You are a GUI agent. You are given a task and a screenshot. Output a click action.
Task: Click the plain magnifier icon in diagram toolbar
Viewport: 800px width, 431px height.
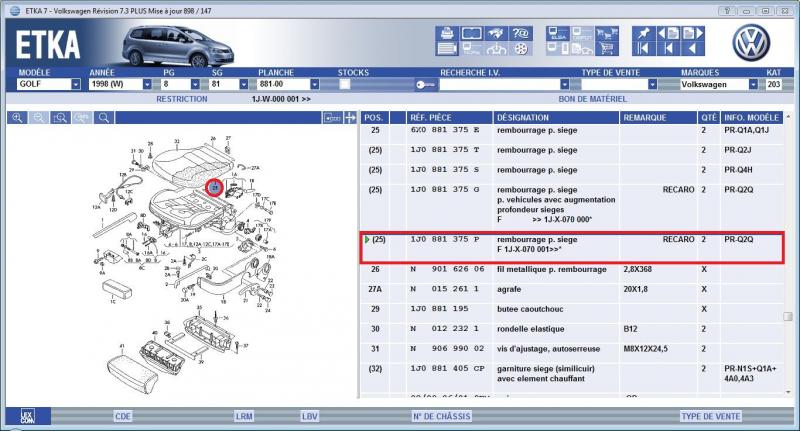point(104,118)
